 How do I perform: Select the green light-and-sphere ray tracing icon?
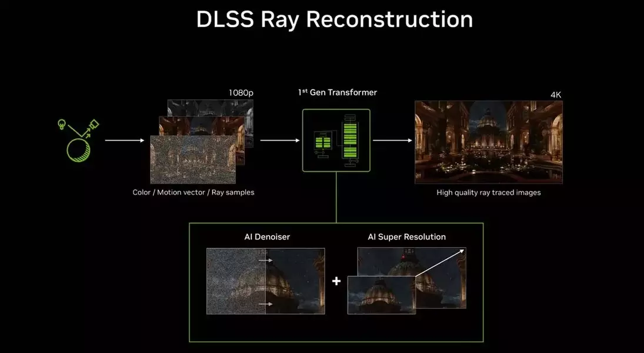(x=78, y=140)
